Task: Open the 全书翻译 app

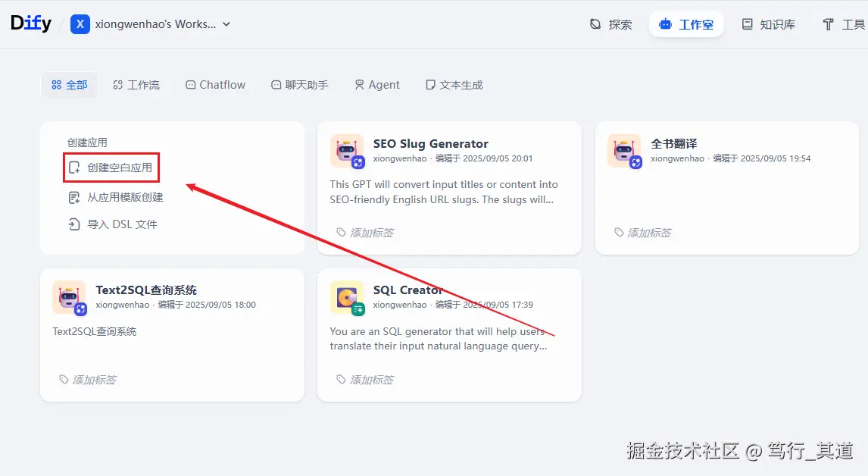Action: tap(673, 143)
